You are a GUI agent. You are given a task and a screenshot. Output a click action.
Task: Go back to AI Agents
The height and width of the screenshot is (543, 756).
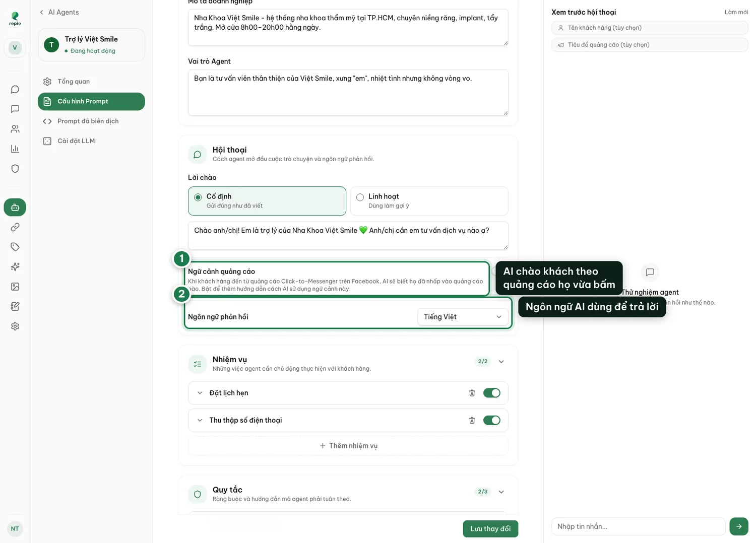[x=59, y=12]
